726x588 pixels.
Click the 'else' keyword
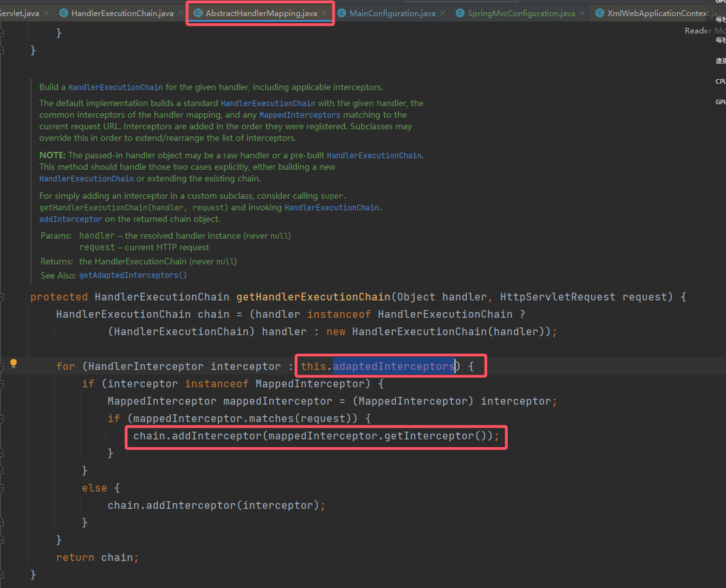95,488
